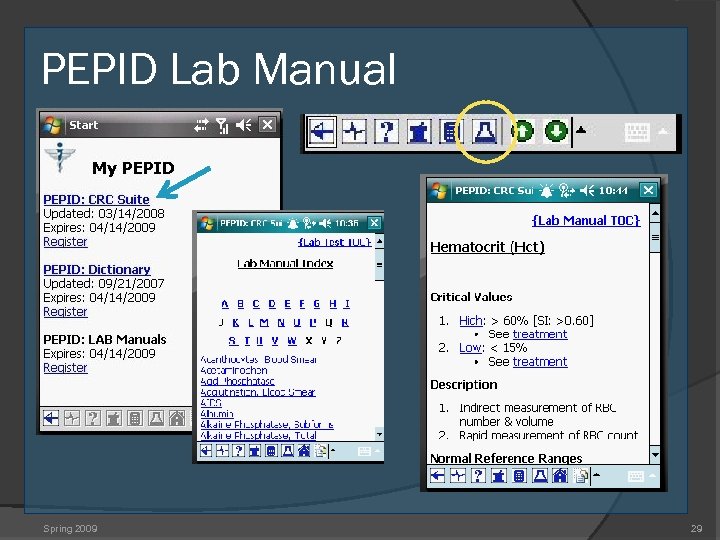This screenshot has width=720, height=540.
Task: Open the Acid Phosphatase entry in the index
Action: click(237, 381)
